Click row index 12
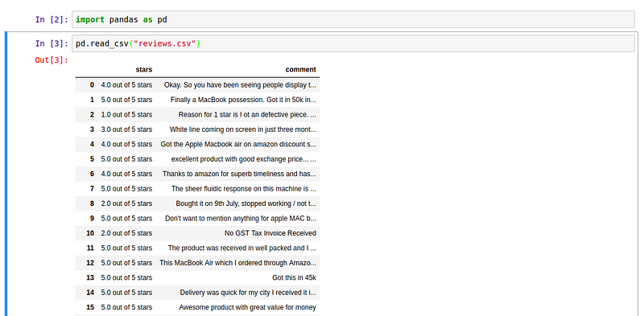Screen dimensions: 644x316 tap(90, 263)
